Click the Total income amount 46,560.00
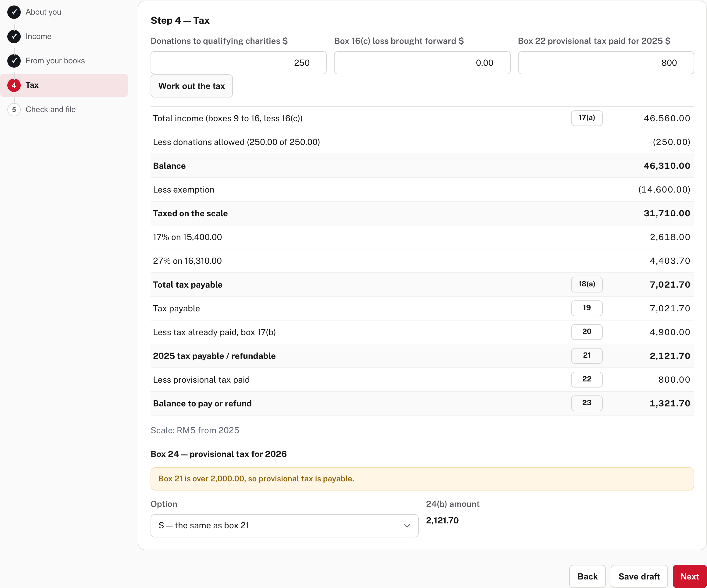Viewport: 707px width, 588px height. (666, 119)
